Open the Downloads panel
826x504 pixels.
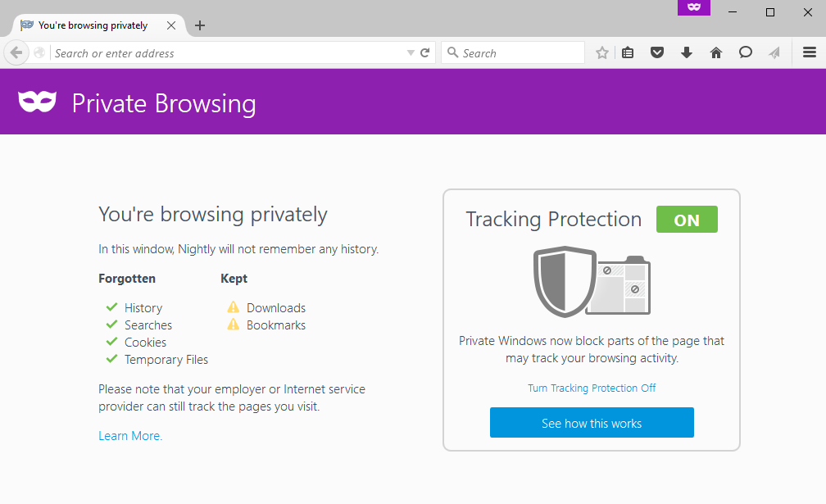tap(687, 53)
